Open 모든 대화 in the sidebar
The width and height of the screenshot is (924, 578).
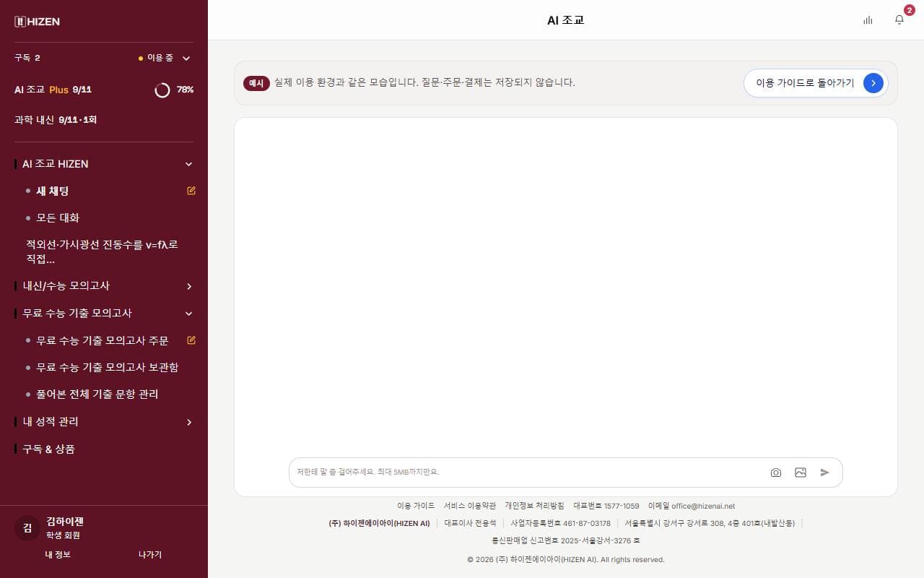(x=58, y=217)
